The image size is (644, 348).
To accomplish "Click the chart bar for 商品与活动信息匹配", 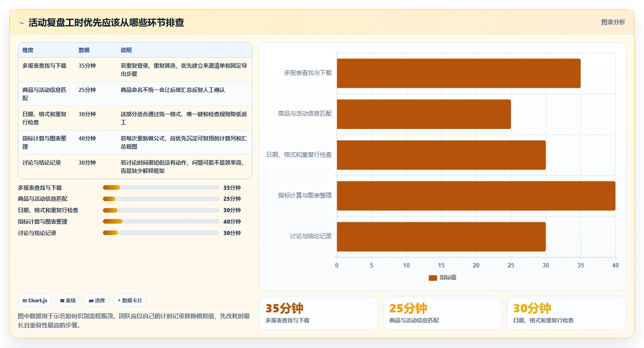I will coord(424,114).
